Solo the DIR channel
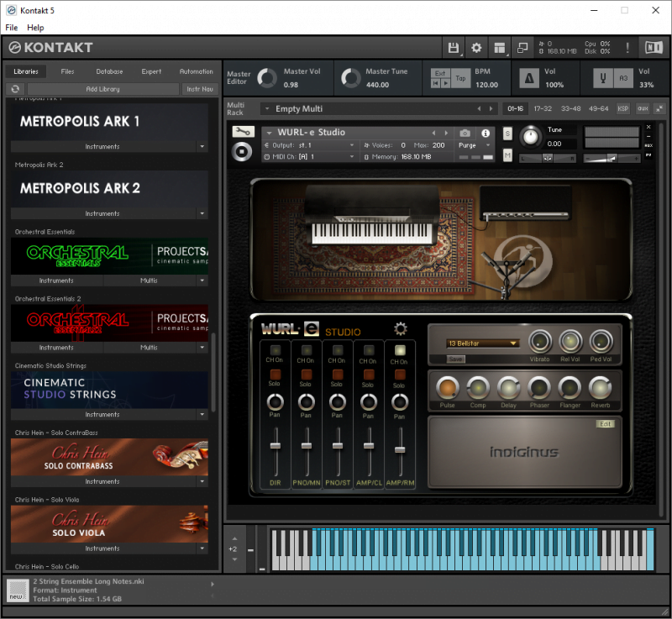 click(x=275, y=375)
